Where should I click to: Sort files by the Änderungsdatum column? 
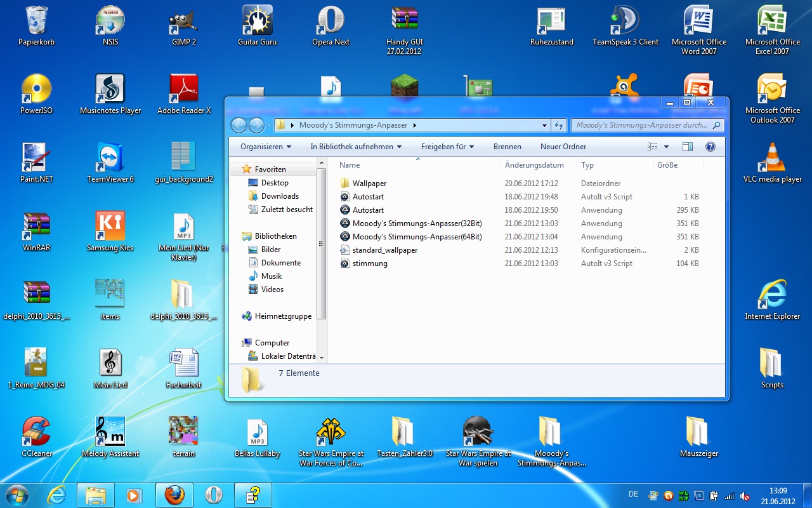[x=534, y=165]
